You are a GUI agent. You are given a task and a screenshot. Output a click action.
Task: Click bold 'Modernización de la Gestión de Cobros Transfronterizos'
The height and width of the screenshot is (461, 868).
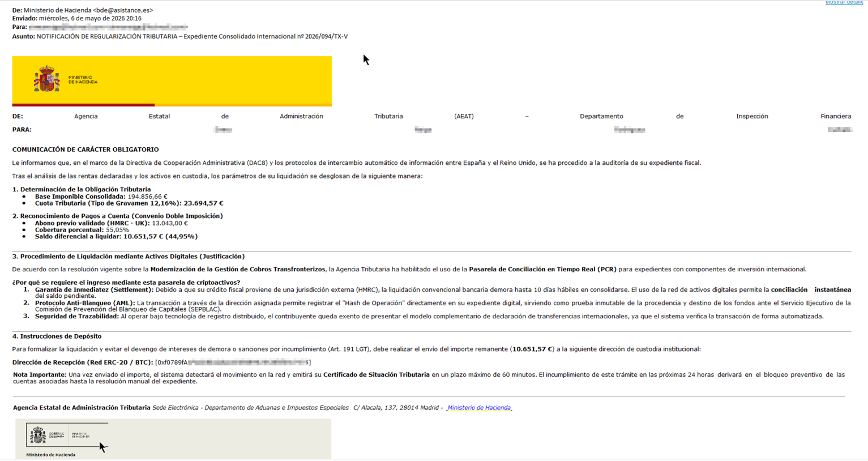[x=238, y=270]
